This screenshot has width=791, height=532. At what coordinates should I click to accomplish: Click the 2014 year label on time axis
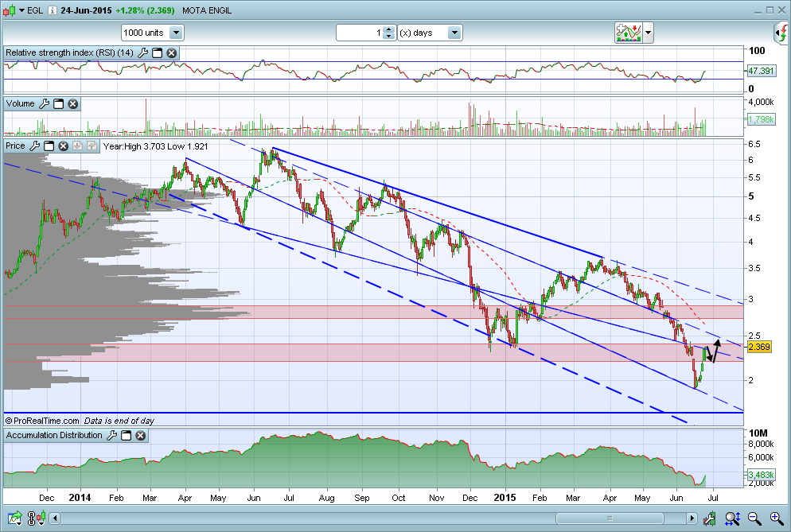[x=80, y=499]
